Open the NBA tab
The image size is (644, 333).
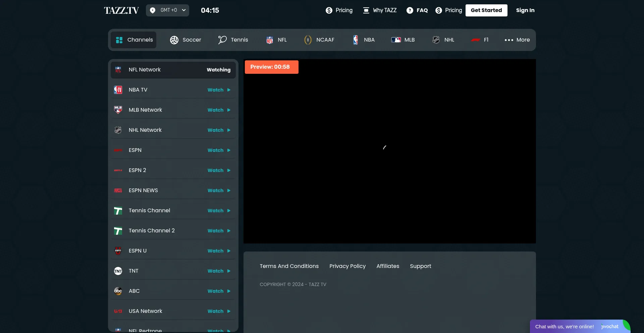pos(364,40)
